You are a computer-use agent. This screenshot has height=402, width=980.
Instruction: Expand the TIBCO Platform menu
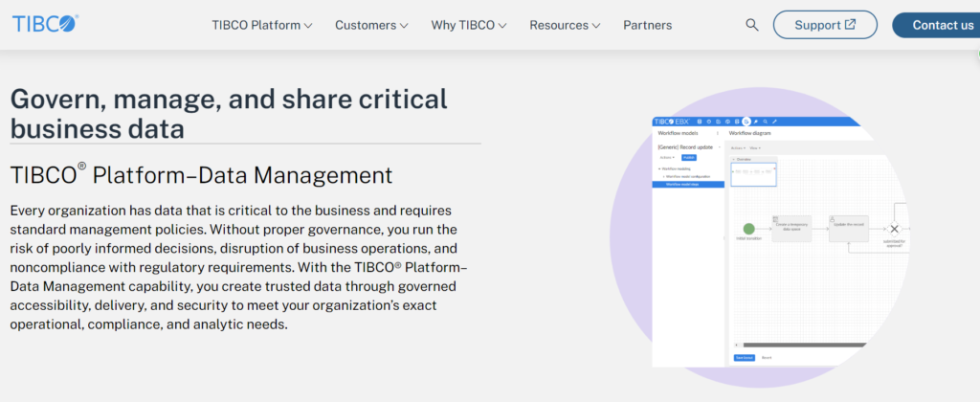click(262, 25)
